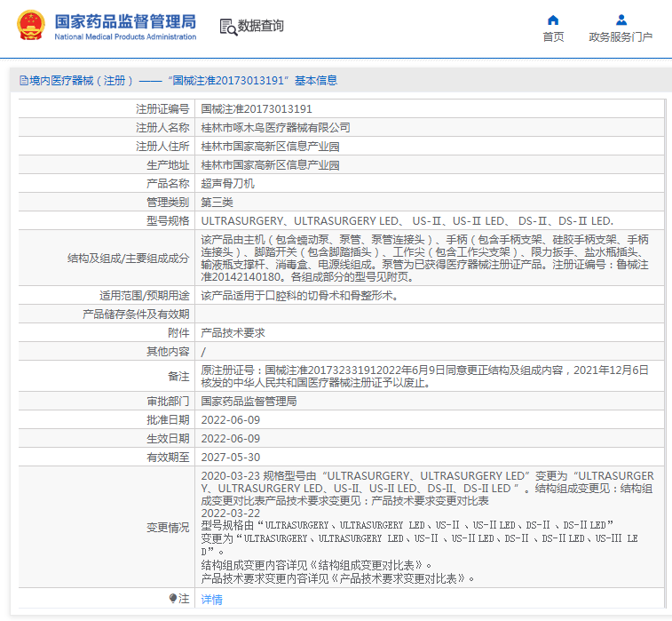Click 注册人住所 address value
The width and height of the screenshot is (672, 621).
pos(270,147)
